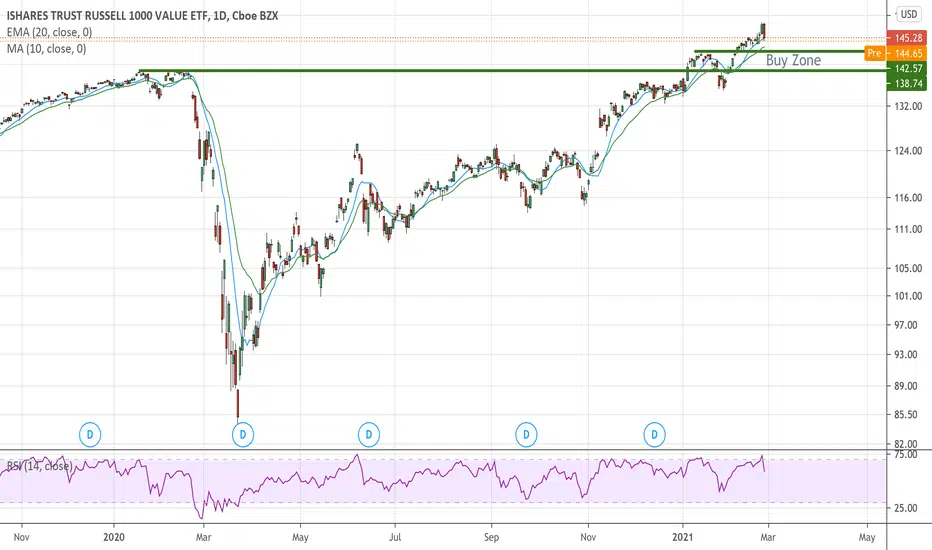Viewport: 932px width, 550px height.
Task: Click the 2021 label on the time axis
Action: tap(682, 538)
